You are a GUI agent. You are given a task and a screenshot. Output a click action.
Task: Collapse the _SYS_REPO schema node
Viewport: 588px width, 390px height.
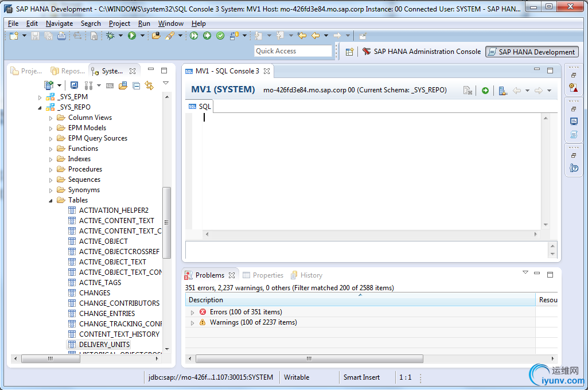[40, 108]
